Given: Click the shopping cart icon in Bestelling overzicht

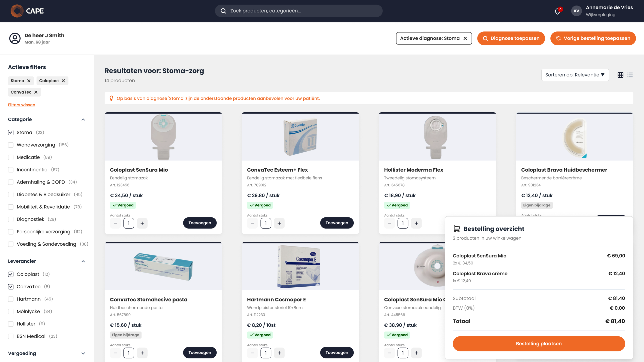Looking at the screenshot, I should 457,229.
